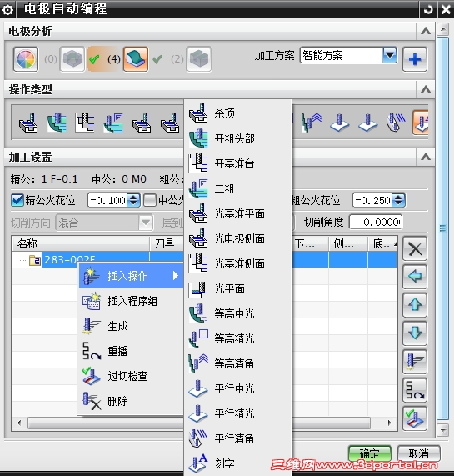The height and width of the screenshot is (476, 454).
Task: Toggle the 中公火花位 checkbox
Action: [149, 200]
